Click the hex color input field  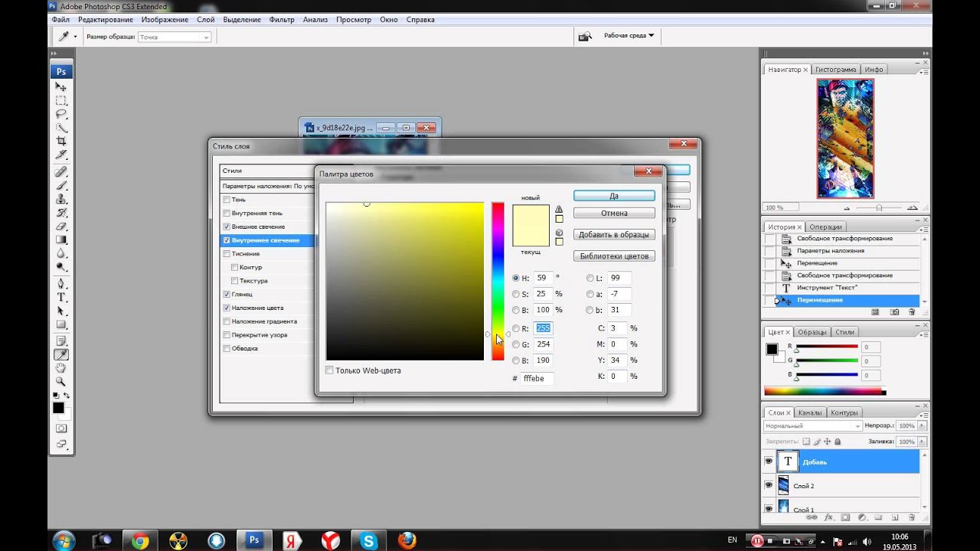[x=537, y=379]
